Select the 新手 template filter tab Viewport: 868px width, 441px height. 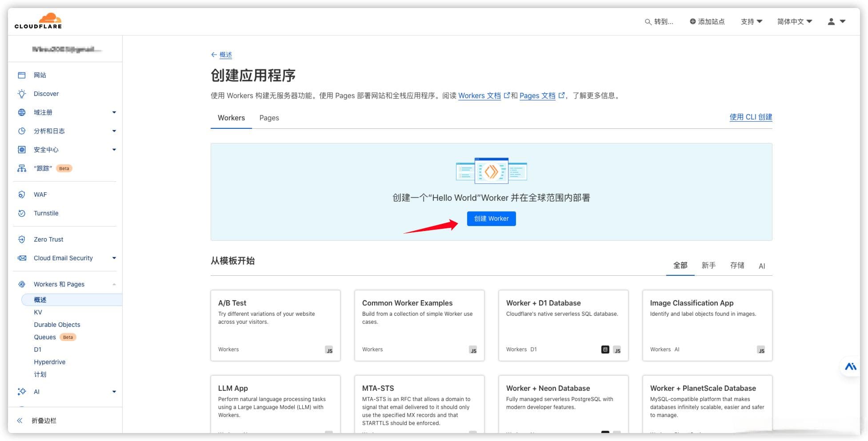click(708, 266)
